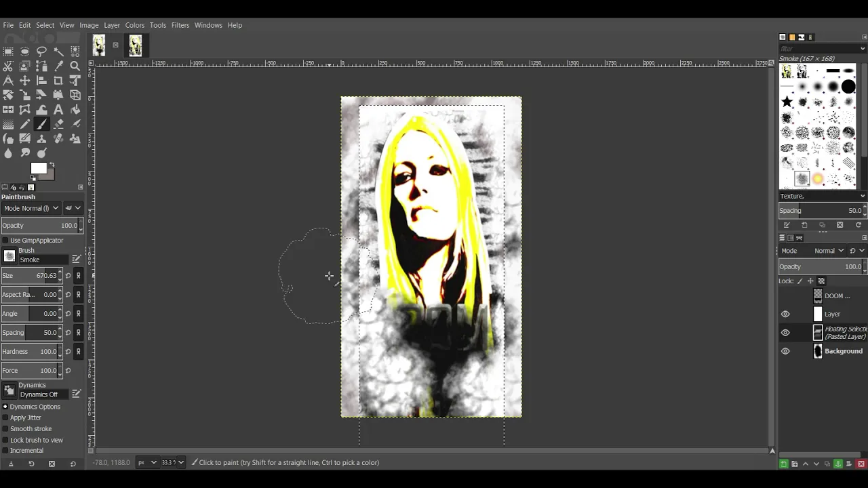Select the Ellipse Select tool
This screenshot has width=868, height=488.
coord(25,52)
